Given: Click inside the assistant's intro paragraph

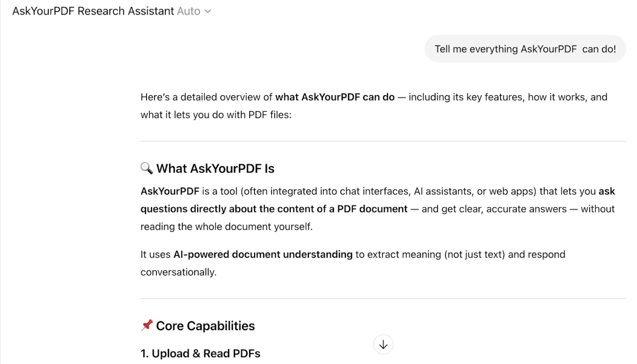Looking at the screenshot, I should click(318, 105).
